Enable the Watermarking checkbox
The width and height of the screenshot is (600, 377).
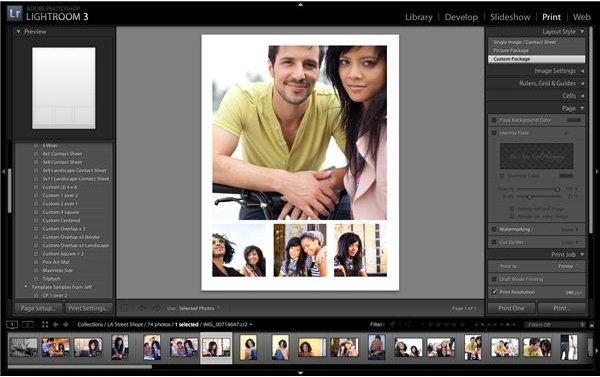click(494, 229)
